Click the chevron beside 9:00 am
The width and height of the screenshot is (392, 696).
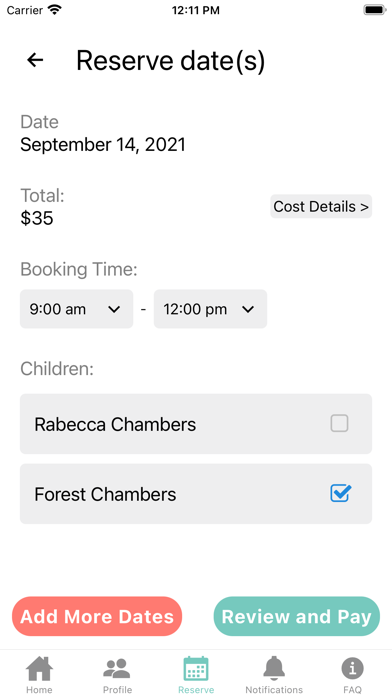[114, 309]
